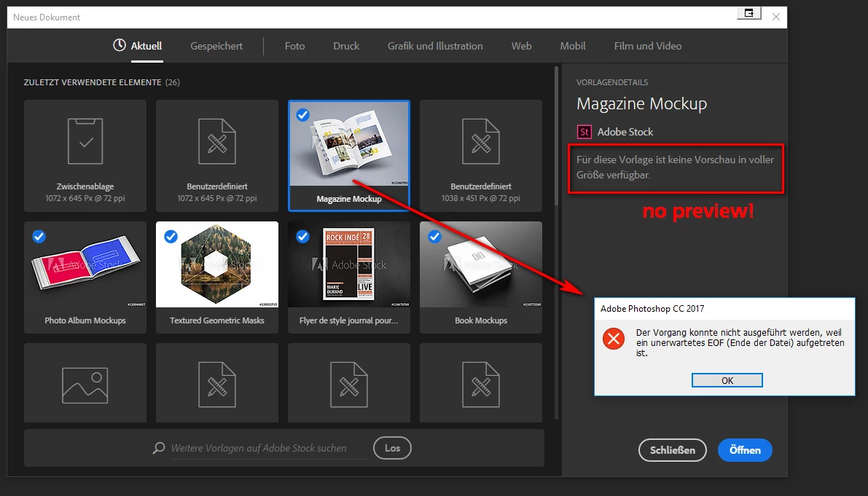Toggle the checkmark on Flyer de style journal
The height and width of the screenshot is (496, 868).
pyautogui.click(x=302, y=237)
